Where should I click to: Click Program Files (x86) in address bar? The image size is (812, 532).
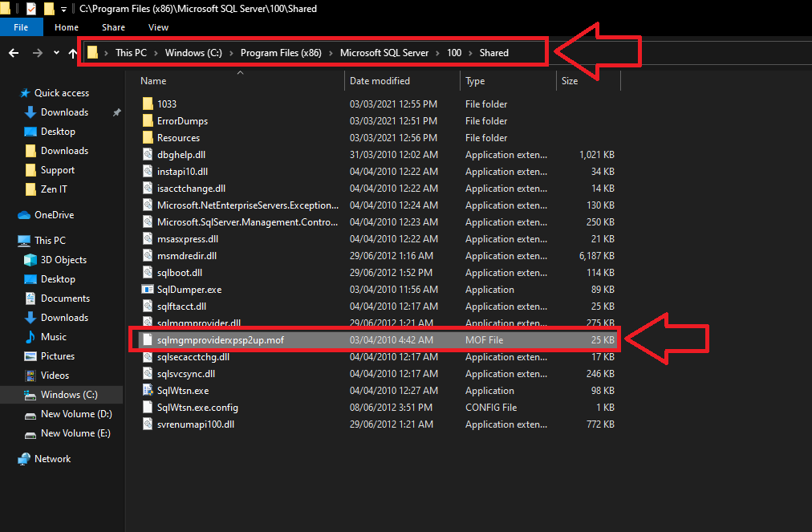(x=281, y=53)
